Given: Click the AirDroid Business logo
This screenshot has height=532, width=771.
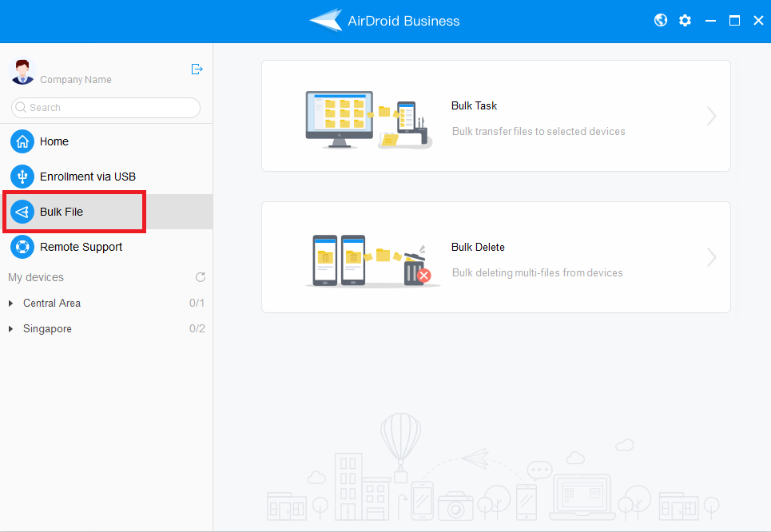Looking at the screenshot, I should (x=325, y=20).
